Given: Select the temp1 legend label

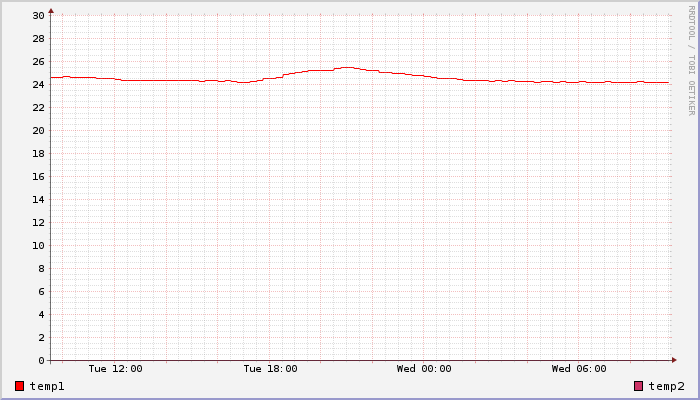Looking at the screenshot, I should [47, 386].
